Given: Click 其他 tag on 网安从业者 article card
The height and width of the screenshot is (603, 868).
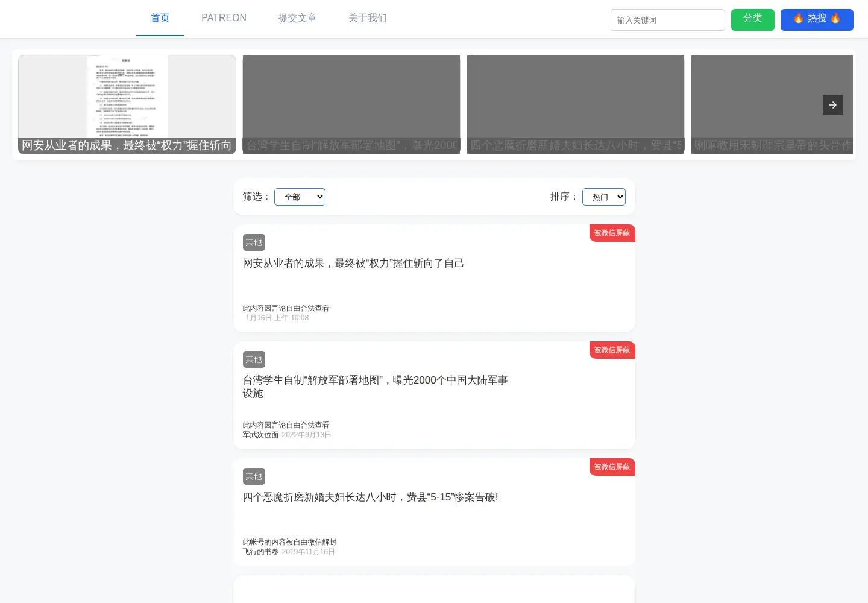Looking at the screenshot, I should tap(254, 242).
